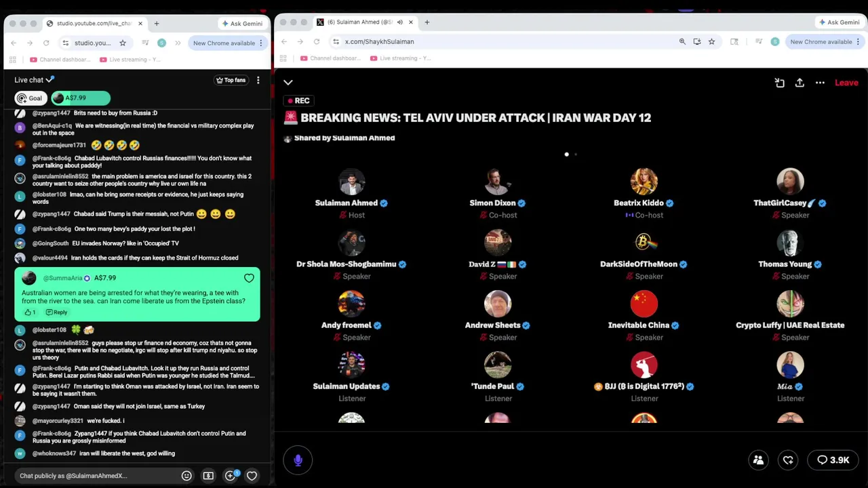Send heart reaction from chat bar
The width and height of the screenshot is (868, 488).
tap(252, 476)
